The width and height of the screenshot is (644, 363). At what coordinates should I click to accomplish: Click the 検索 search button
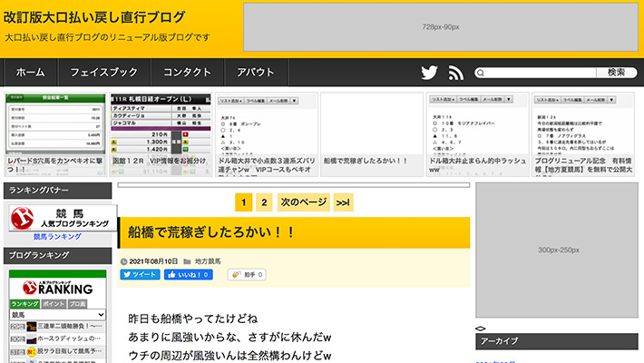[x=616, y=73]
